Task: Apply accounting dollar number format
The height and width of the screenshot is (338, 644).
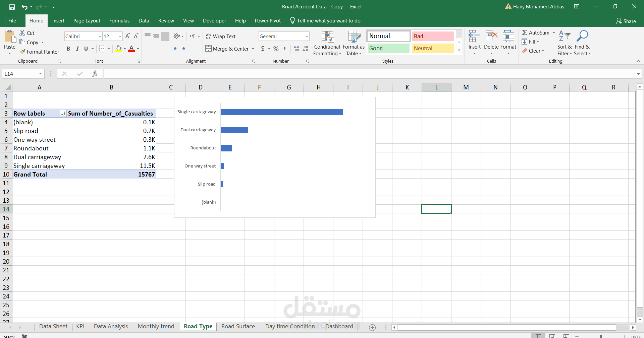Action: coord(263,49)
